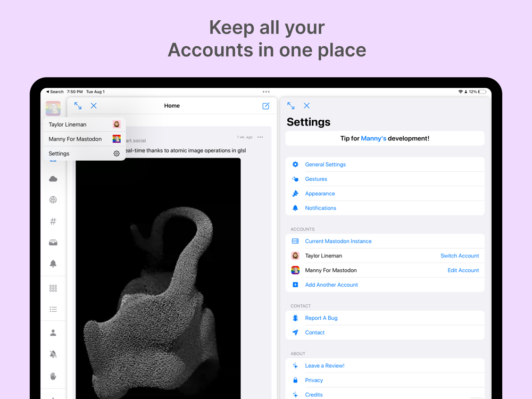Open the hashtag icon in sidebar
This screenshot has height=399, width=532.
53,221
